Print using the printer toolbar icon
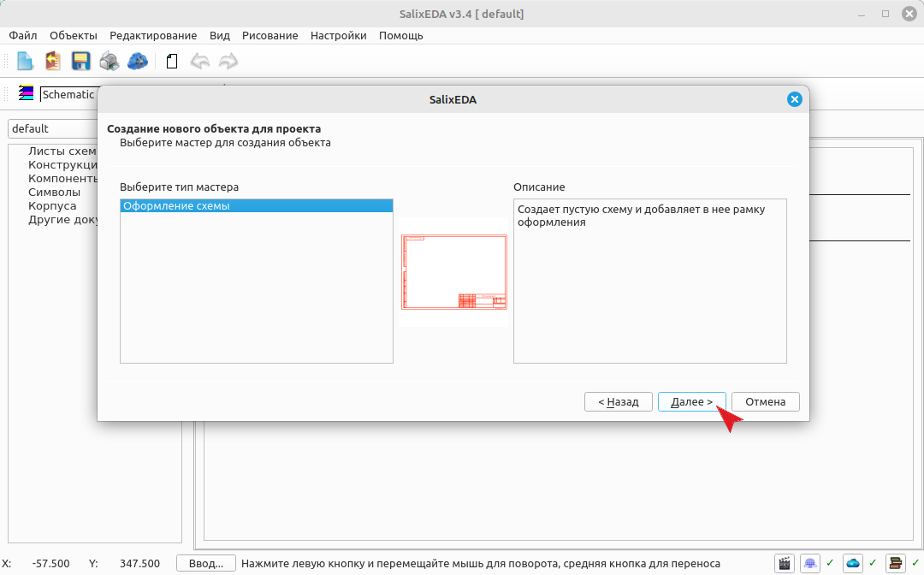 coord(109,62)
